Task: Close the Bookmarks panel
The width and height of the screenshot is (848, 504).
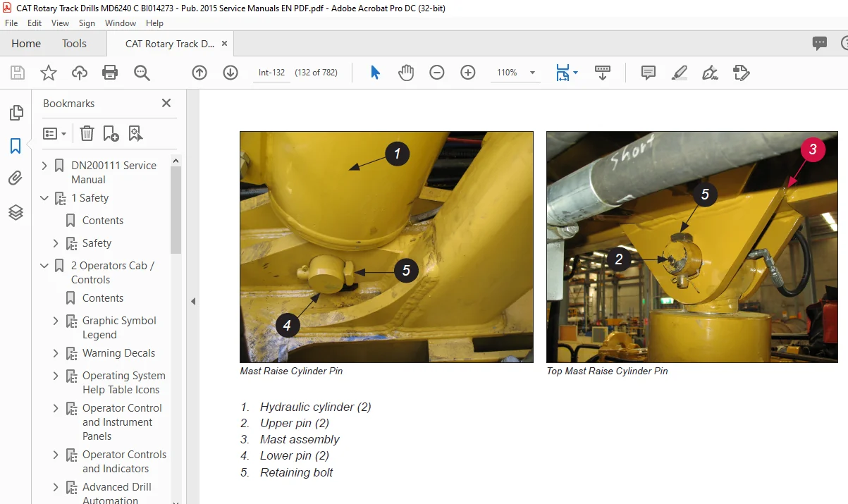Action: [166, 103]
